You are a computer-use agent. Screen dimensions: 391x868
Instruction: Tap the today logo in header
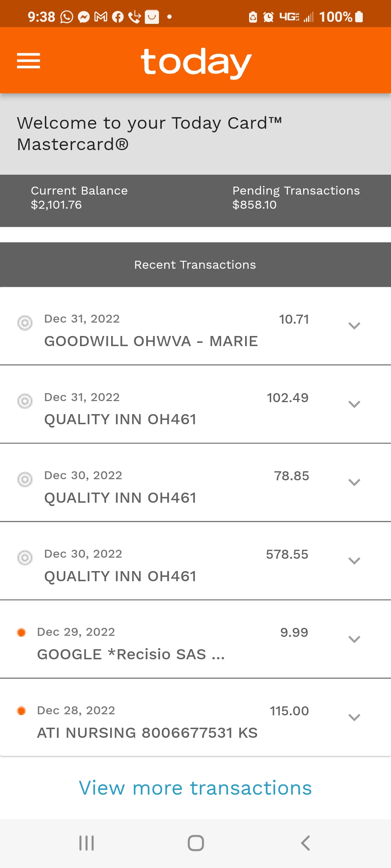(196, 62)
